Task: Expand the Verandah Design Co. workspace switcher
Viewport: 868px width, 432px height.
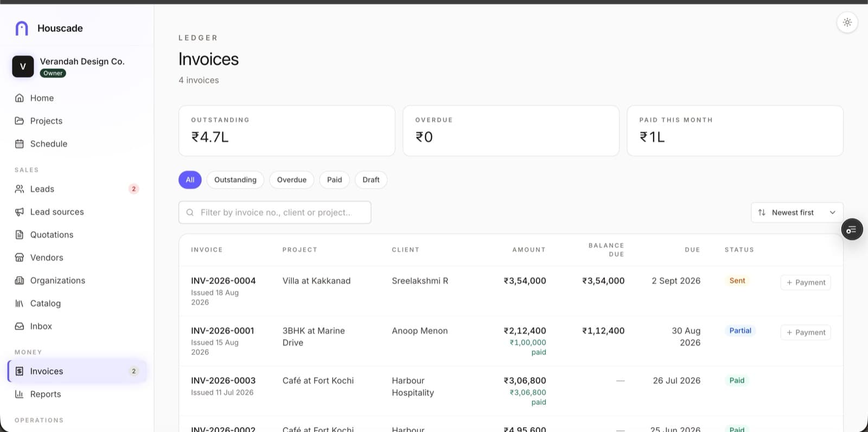Action: pos(77,67)
